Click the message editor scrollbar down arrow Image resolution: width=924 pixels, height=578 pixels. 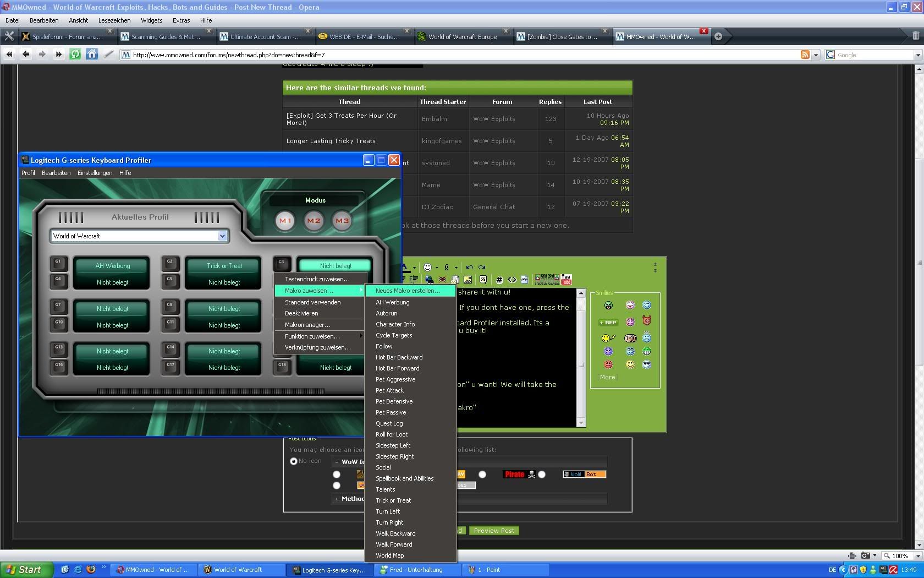pos(581,423)
